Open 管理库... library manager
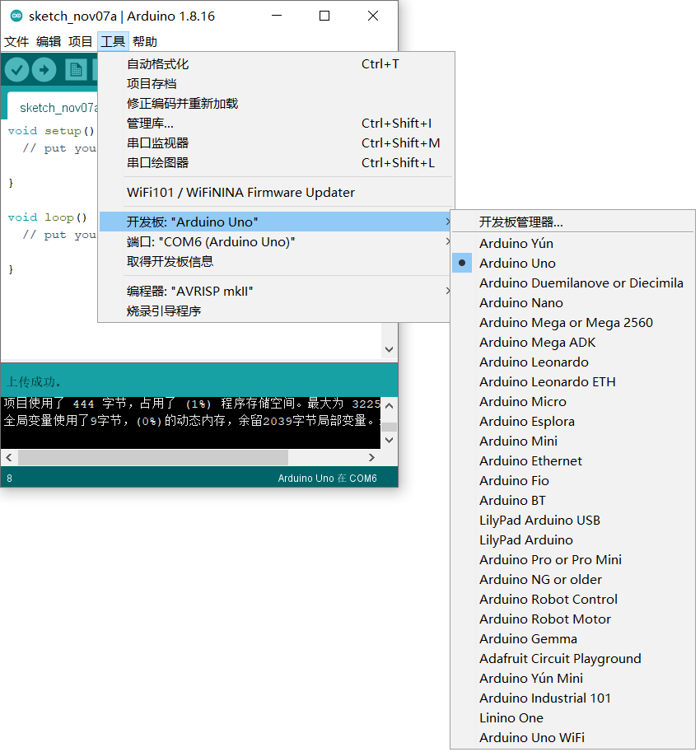This screenshot has height=752, width=700. coord(275,124)
